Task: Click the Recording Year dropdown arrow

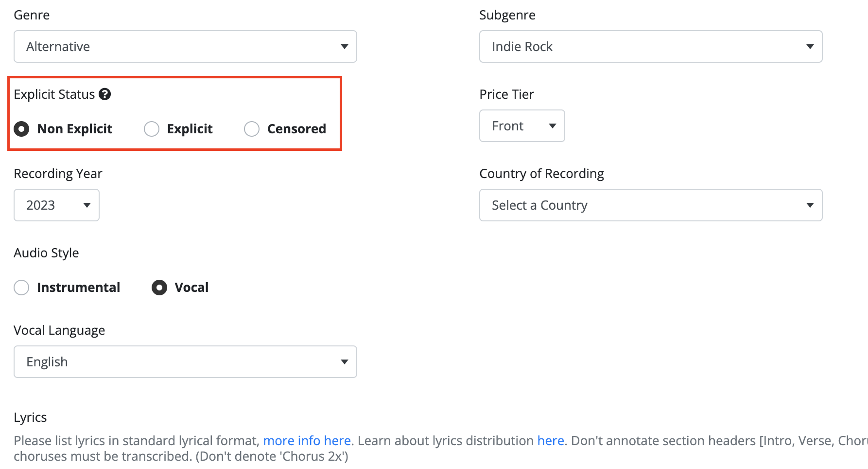Action: point(87,205)
